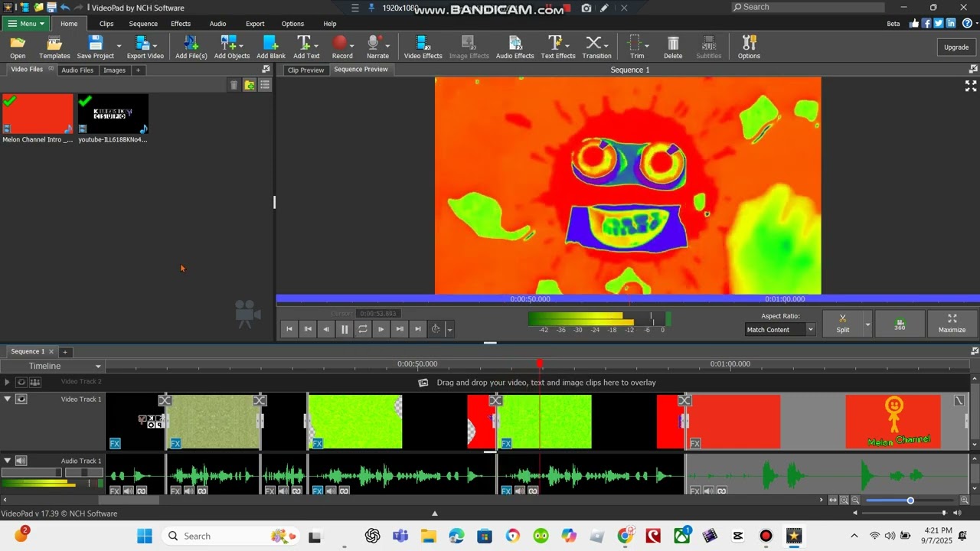Image resolution: width=980 pixels, height=551 pixels.
Task: Click the Audio Track 1 volume slider
Action: point(31,473)
